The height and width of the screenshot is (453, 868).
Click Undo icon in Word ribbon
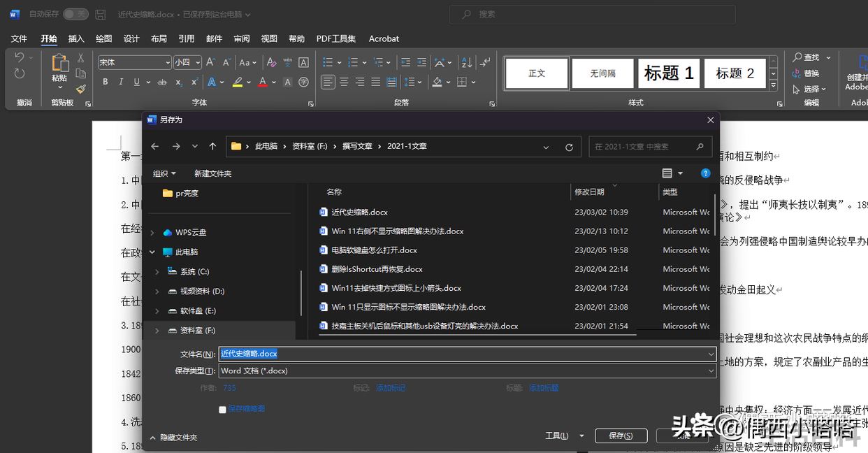click(x=20, y=58)
